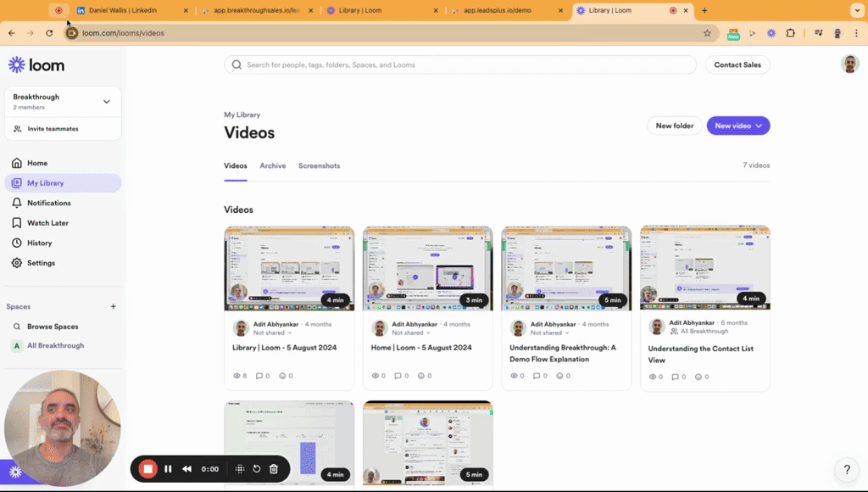Bookmark this page with the star icon
This screenshot has width=868, height=492.
707,33
